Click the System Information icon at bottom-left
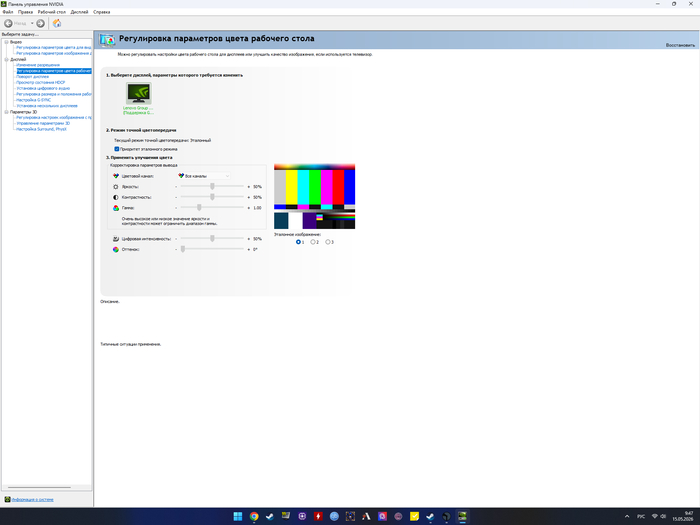700x525 pixels. click(x=7, y=499)
